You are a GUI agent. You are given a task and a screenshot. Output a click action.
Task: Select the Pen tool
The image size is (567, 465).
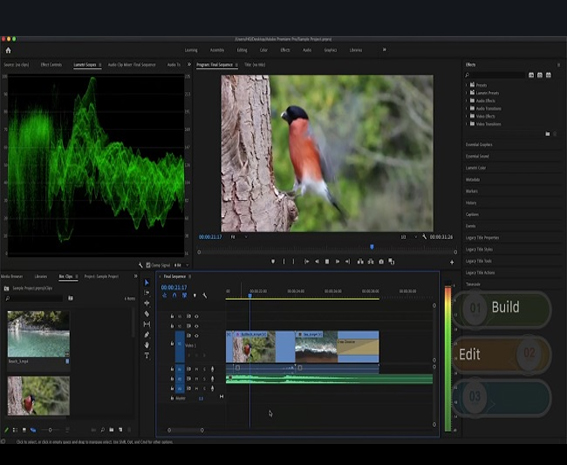coord(147,335)
